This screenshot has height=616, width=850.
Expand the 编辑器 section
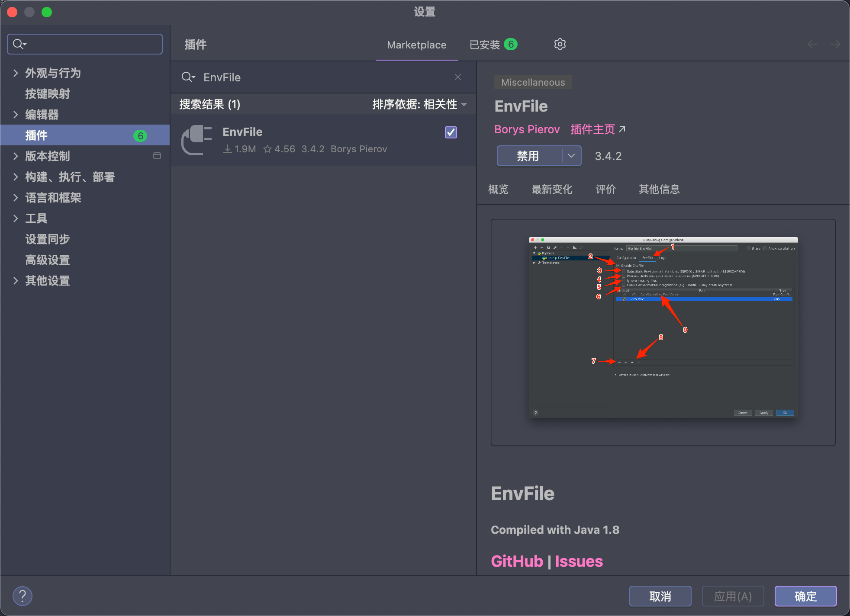tap(16, 114)
